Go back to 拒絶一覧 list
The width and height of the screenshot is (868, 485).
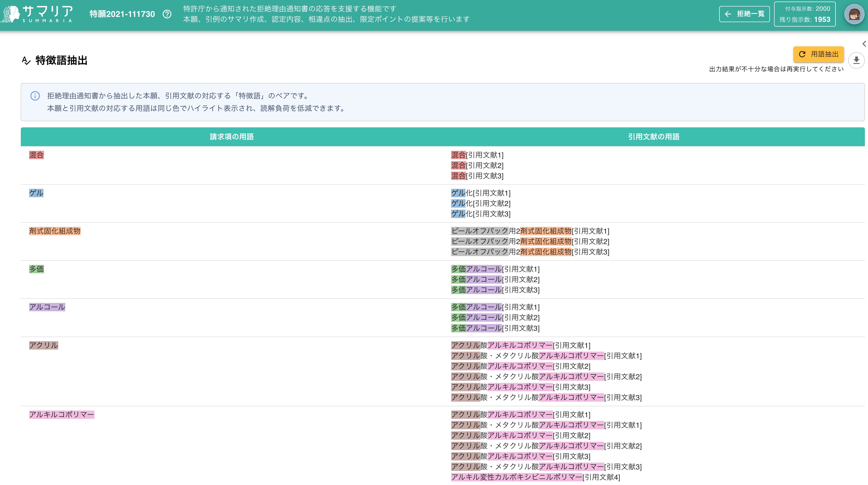[744, 14]
